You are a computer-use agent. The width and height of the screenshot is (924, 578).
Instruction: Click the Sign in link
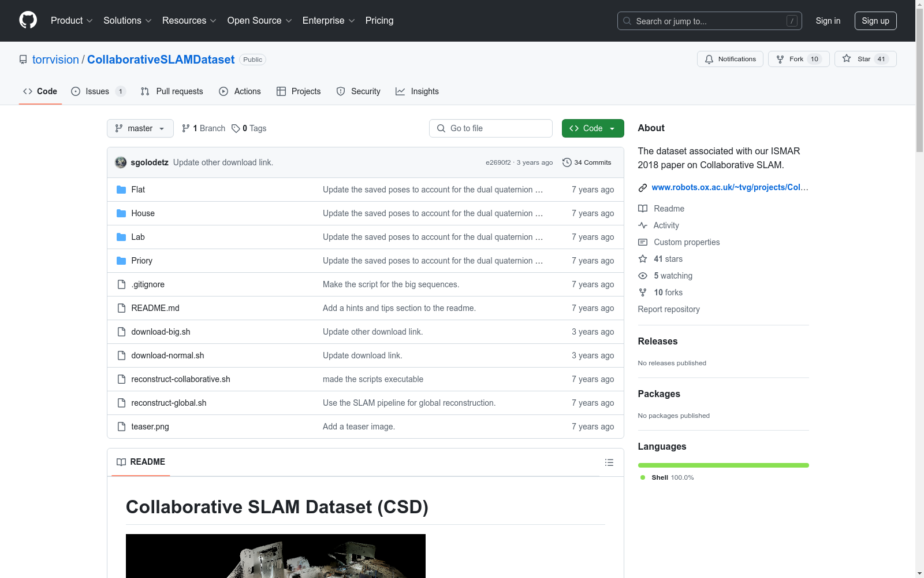pyautogui.click(x=828, y=21)
